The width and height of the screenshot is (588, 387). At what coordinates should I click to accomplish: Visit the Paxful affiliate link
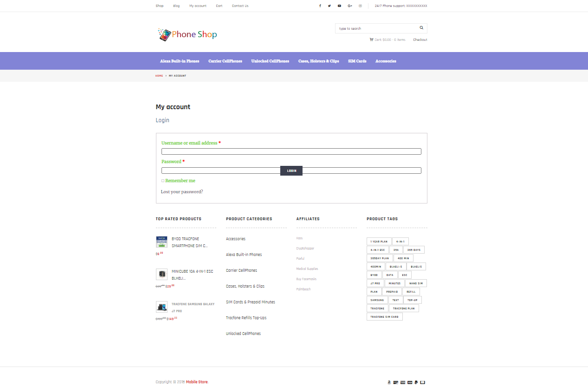300,259
